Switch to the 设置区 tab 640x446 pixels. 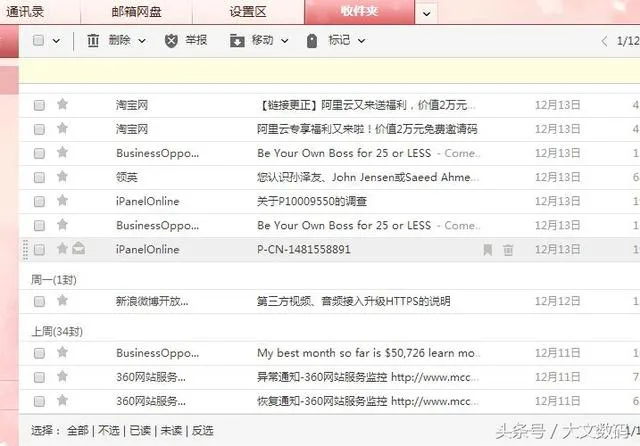[x=248, y=11]
